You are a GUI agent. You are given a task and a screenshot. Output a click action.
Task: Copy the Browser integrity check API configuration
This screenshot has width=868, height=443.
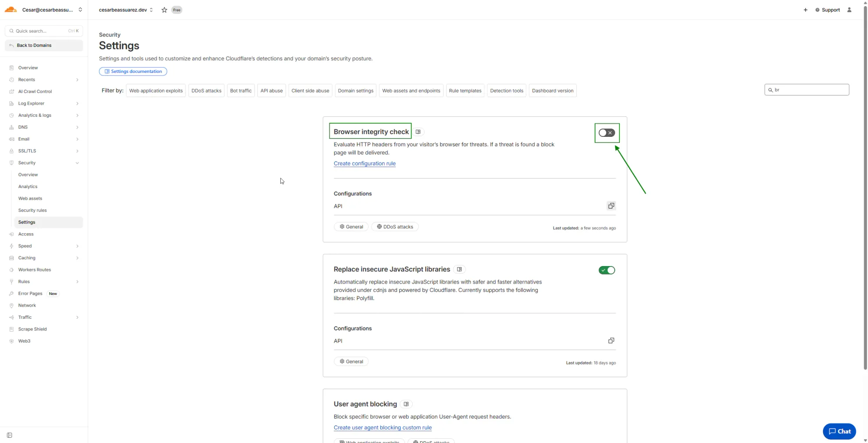pos(611,205)
